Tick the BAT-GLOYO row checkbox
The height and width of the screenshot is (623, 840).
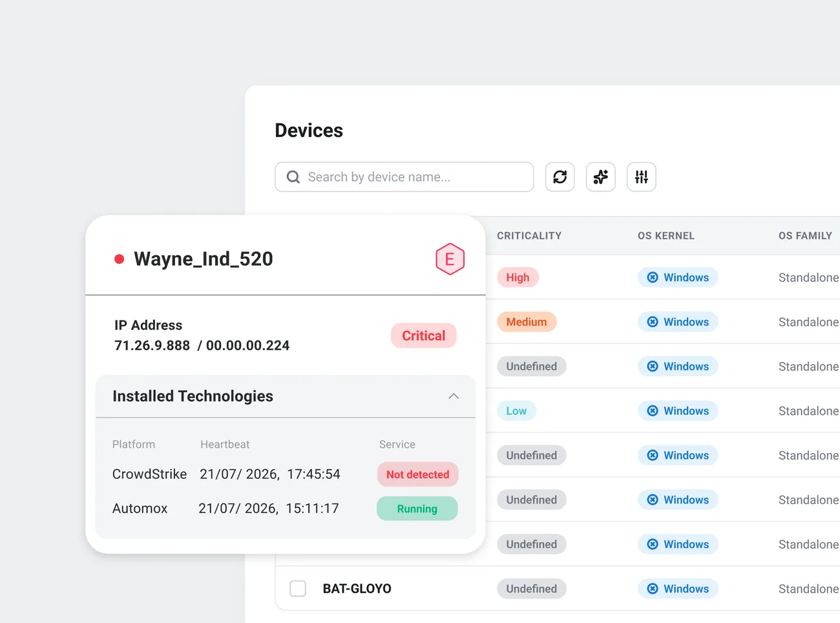tap(298, 589)
